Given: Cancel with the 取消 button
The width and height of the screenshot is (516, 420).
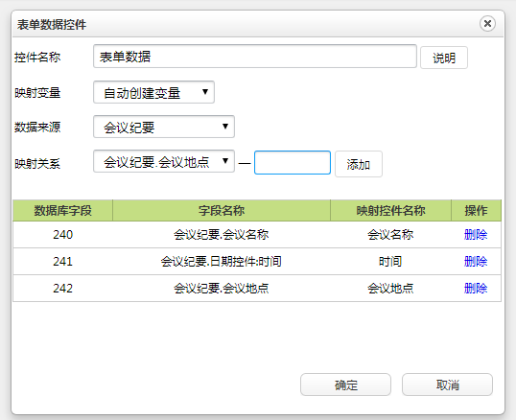Looking at the screenshot, I should [447, 385].
